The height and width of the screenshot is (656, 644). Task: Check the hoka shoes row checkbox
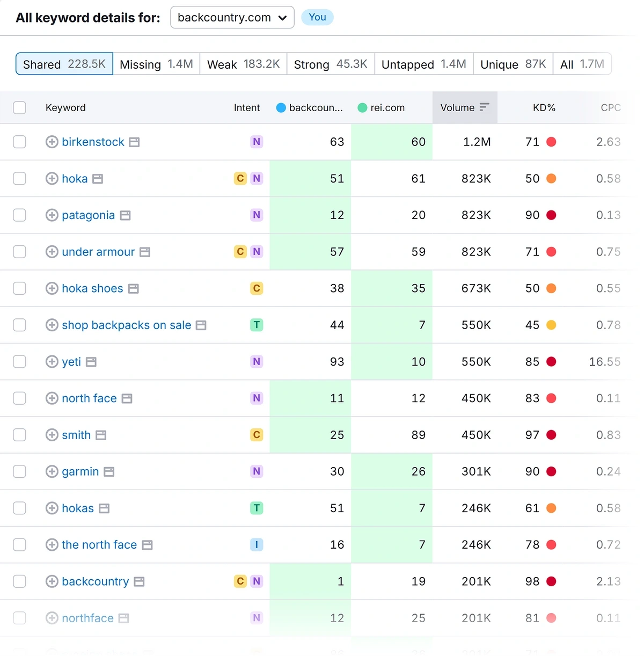click(x=20, y=288)
